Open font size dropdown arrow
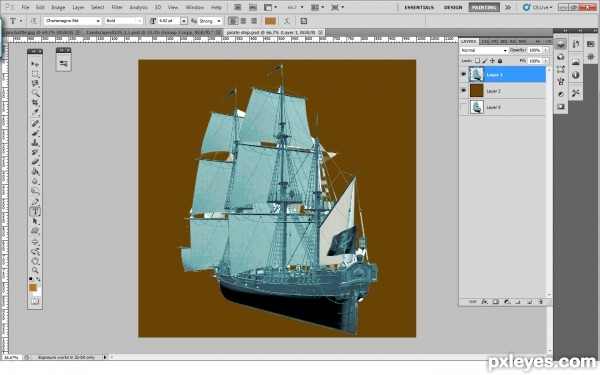This screenshot has height=375, width=600. point(184,21)
